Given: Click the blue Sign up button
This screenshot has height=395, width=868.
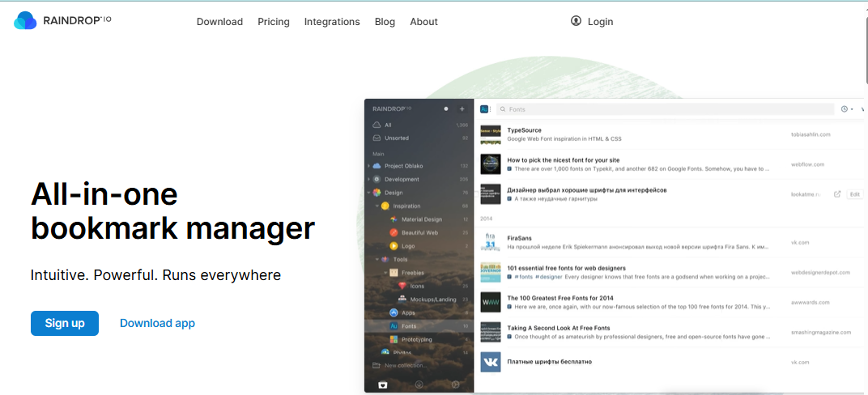Looking at the screenshot, I should [65, 323].
